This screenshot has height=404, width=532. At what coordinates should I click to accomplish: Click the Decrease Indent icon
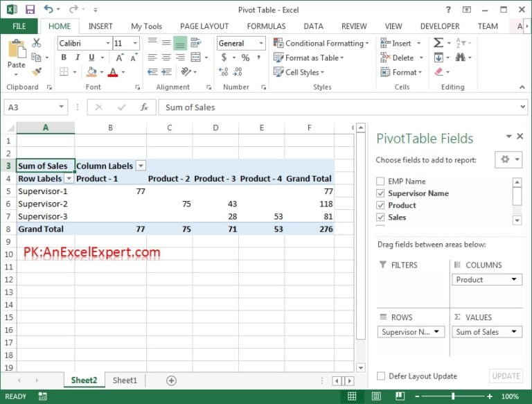click(x=152, y=71)
